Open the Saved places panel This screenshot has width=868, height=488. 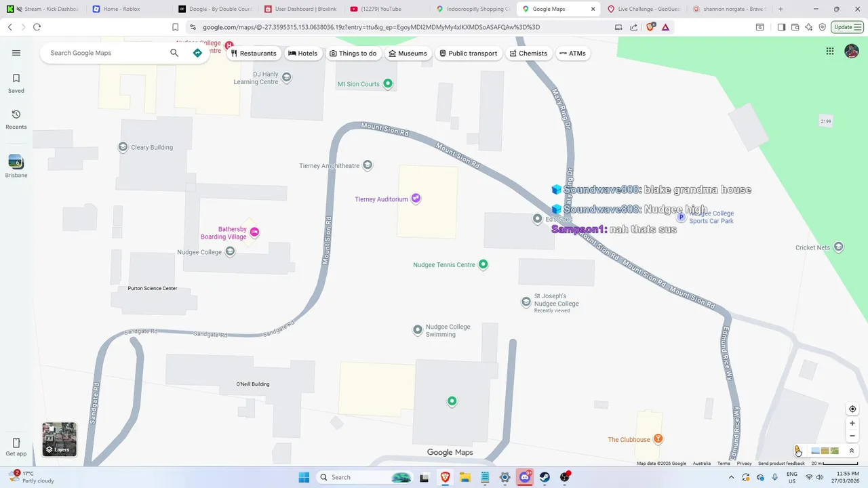(16, 83)
